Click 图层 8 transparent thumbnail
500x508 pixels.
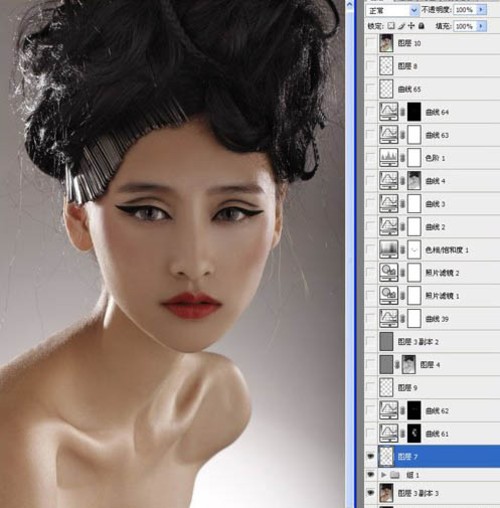[386, 66]
